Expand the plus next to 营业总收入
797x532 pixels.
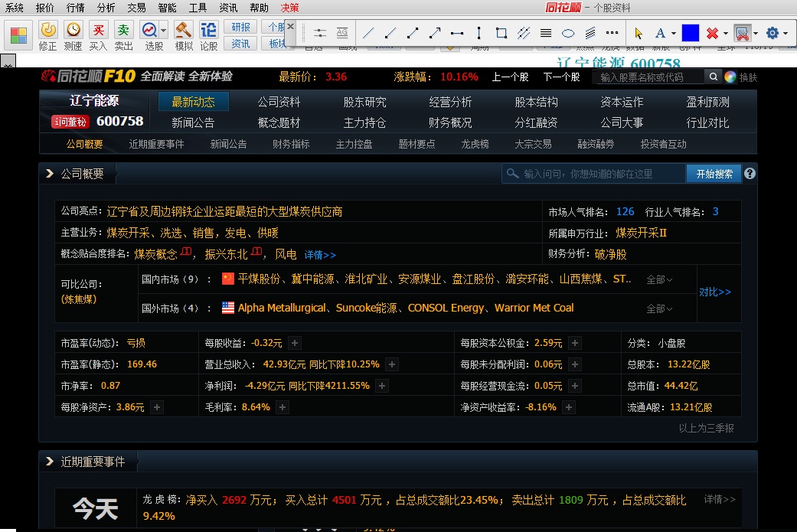click(392, 364)
